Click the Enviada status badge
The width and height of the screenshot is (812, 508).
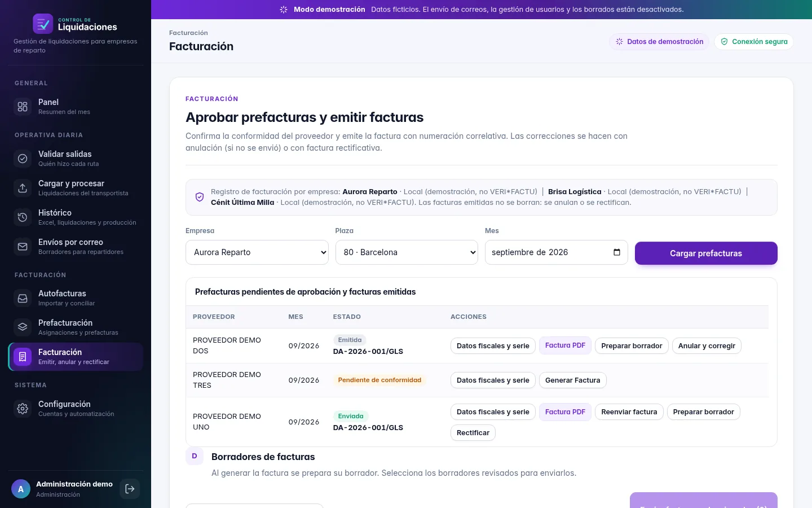[351, 416]
